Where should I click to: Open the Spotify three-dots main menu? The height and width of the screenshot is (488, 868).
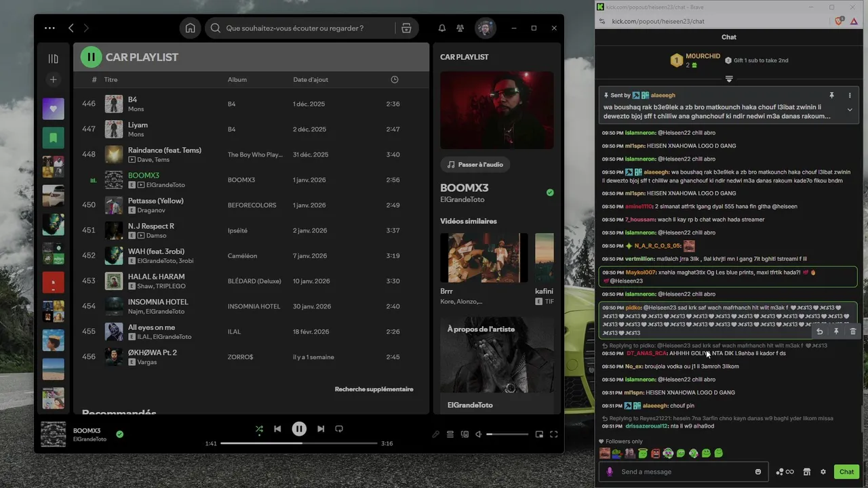coord(50,28)
